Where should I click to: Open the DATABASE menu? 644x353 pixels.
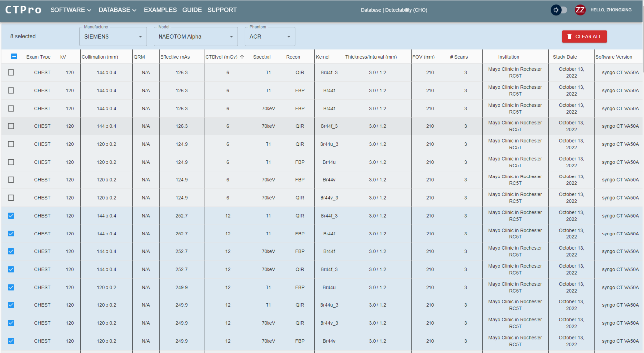(117, 10)
